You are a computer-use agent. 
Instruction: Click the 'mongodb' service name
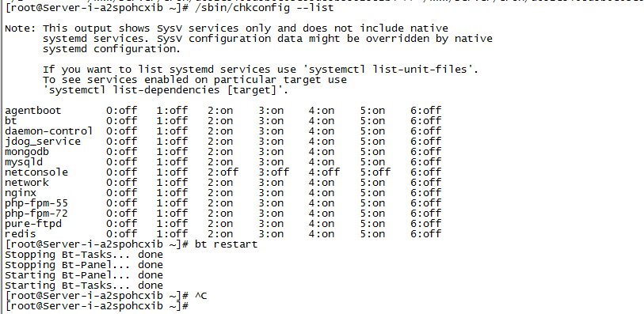(x=27, y=152)
